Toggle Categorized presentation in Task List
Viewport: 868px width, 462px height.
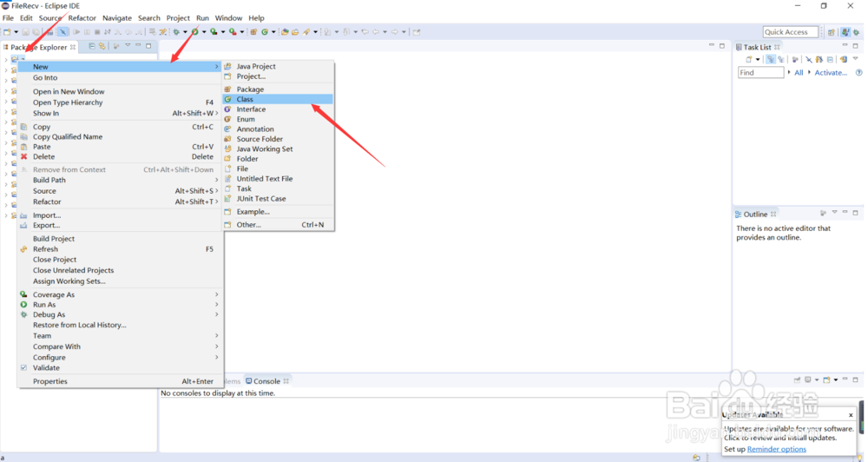click(x=771, y=59)
